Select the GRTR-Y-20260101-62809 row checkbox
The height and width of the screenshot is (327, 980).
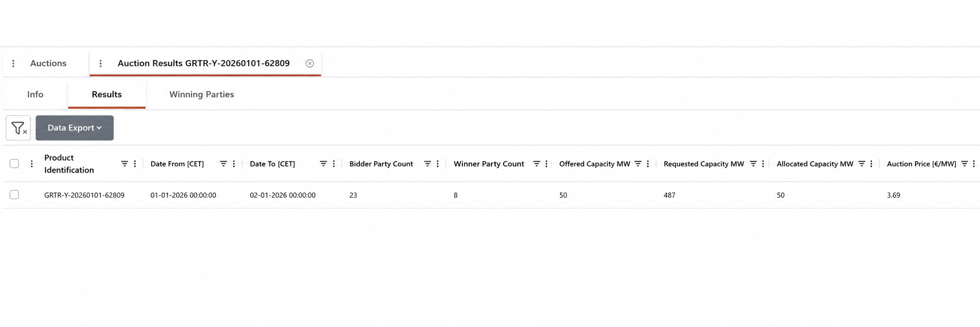[14, 195]
